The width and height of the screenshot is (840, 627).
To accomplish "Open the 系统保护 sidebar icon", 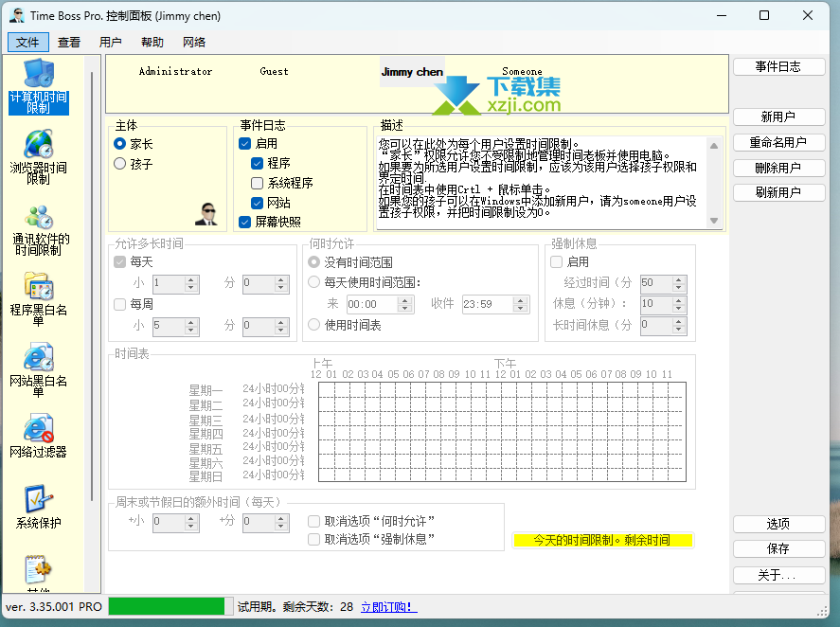I will pyautogui.click(x=39, y=507).
